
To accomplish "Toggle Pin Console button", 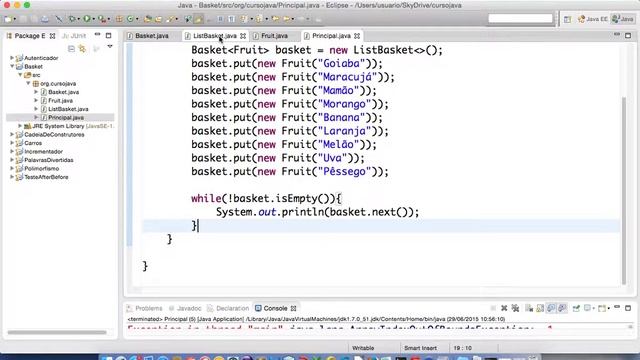I will tap(576, 308).
